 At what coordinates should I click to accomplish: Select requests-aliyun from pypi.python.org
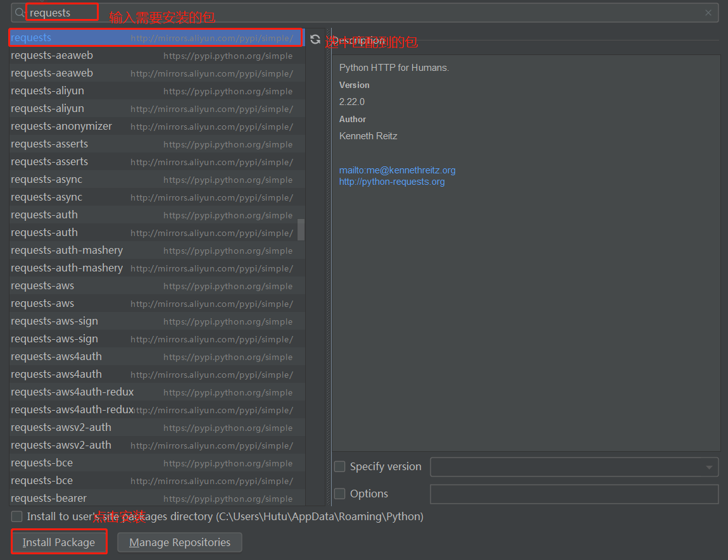(x=157, y=91)
